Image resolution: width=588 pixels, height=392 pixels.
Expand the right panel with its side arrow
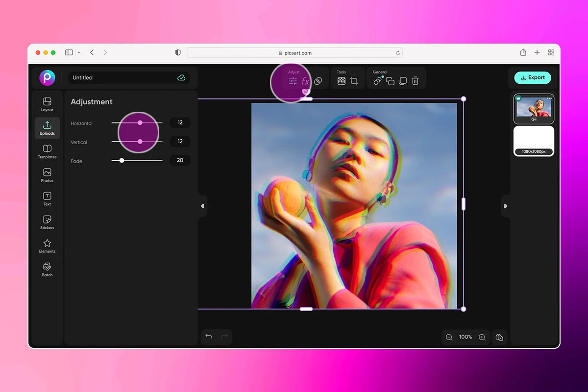pyautogui.click(x=505, y=206)
